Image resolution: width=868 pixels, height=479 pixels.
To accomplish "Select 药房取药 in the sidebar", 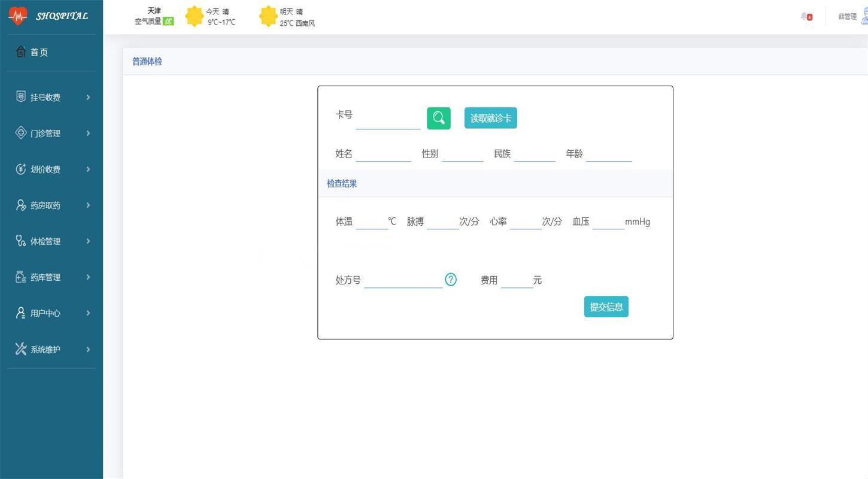I will [x=45, y=205].
